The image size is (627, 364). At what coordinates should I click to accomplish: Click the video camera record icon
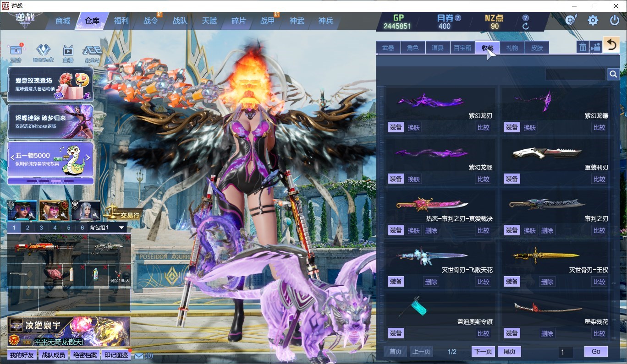tap(595, 47)
